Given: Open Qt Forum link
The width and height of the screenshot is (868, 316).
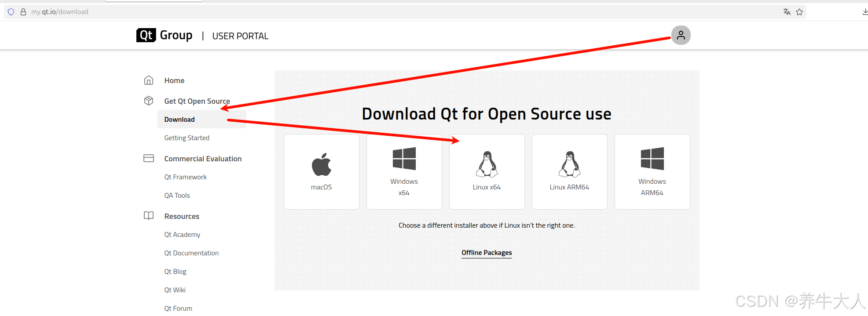Looking at the screenshot, I should pos(178,309).
